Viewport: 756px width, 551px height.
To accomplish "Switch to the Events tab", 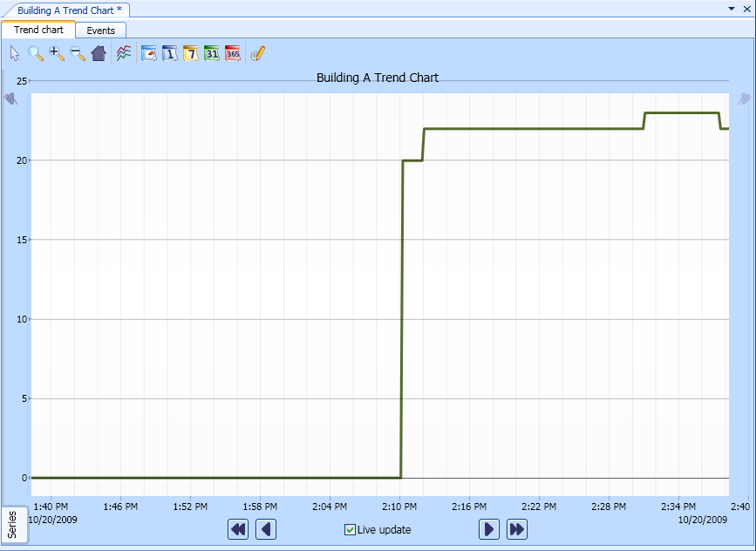I will [101, 31].
